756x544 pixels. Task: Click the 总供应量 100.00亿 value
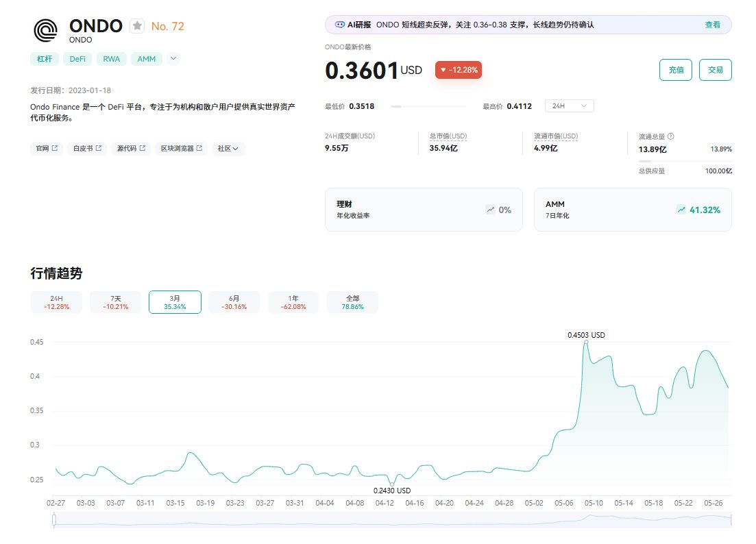[718, 171]
